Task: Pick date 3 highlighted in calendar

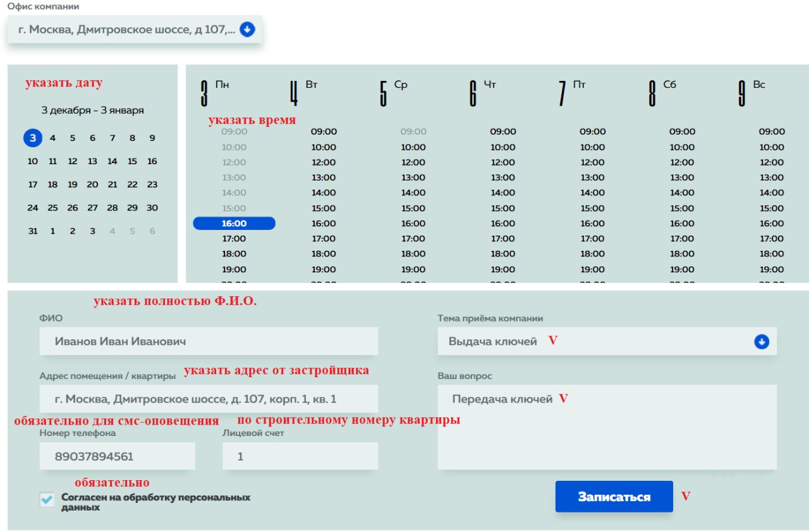Action: (x=33, y=138)
